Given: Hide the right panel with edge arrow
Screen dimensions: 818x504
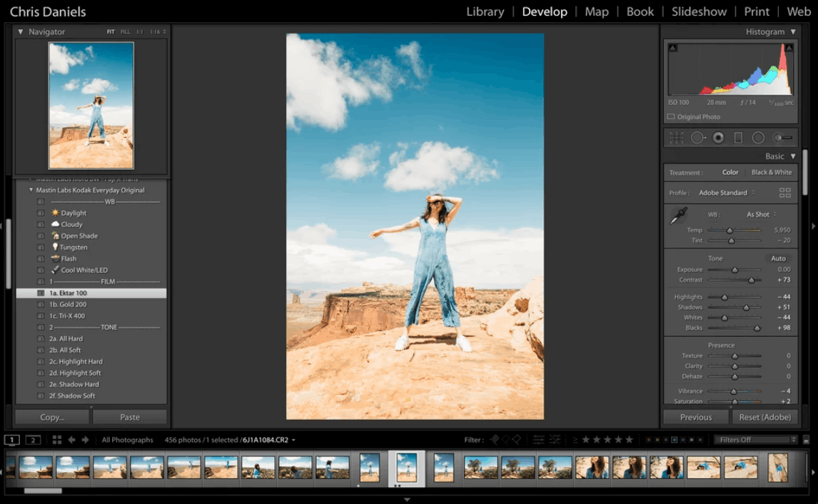Looking at the screenshot, I should pos(813,226).
